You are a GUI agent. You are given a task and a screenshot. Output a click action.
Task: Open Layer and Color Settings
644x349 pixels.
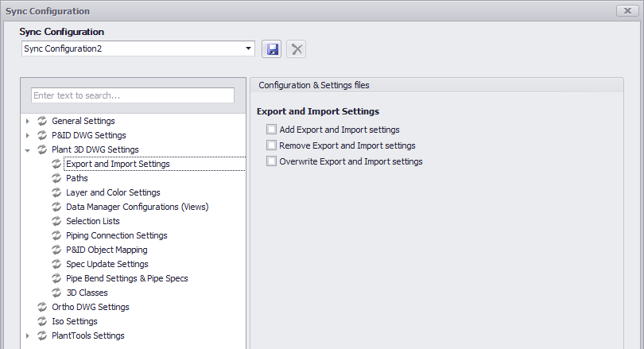pos(113,192)
